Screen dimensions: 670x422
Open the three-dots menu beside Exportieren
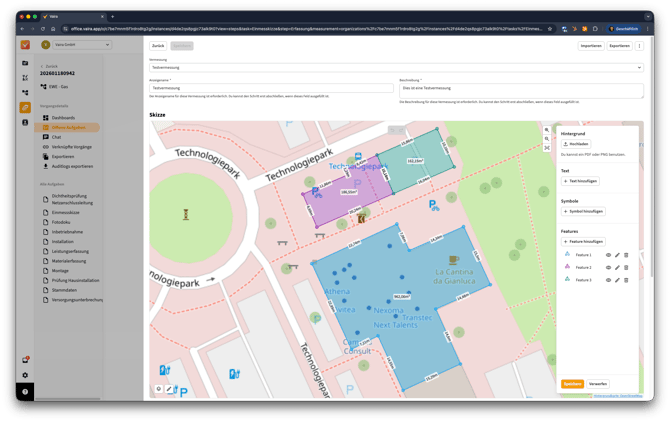coord(640,46)
